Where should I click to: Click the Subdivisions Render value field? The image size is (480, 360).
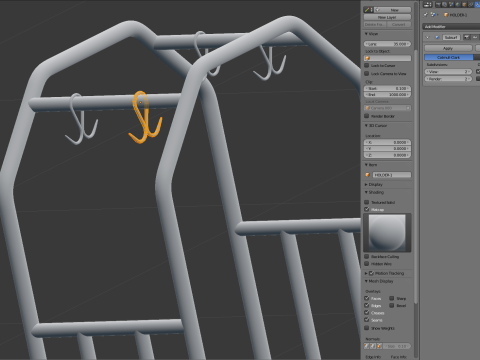(448, 79)
